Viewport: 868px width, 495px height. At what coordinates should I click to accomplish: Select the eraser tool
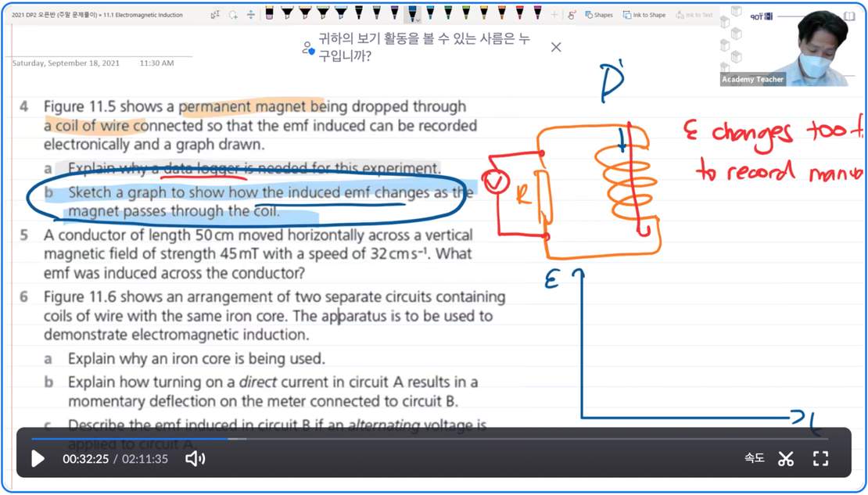tap(269, 13)
